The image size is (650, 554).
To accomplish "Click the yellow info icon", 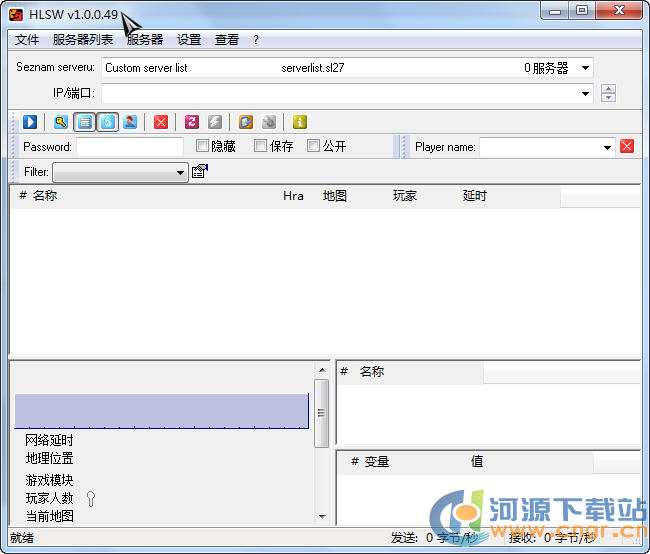I will pyautogui.click(x=300, y=122).
